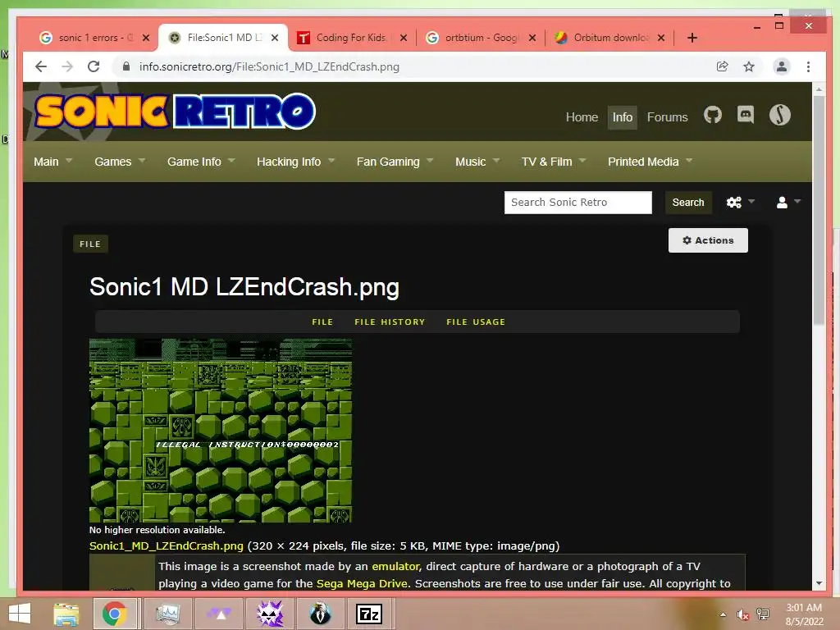Screen dimensions: 840x630
Task: Click the page vertical scrollbar thumb
Action: [818, 211]
